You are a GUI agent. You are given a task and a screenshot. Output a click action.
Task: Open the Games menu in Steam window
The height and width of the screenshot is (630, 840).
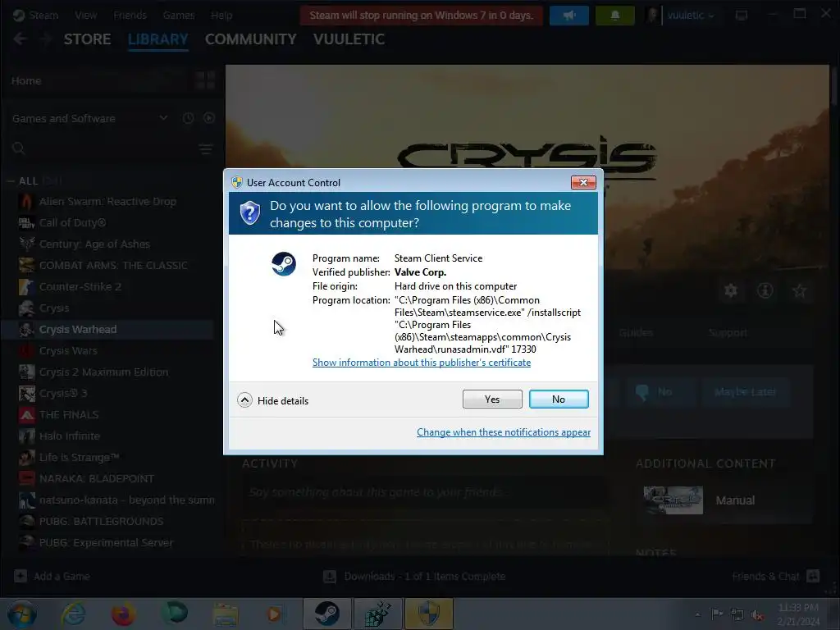(x=178, y=16)
